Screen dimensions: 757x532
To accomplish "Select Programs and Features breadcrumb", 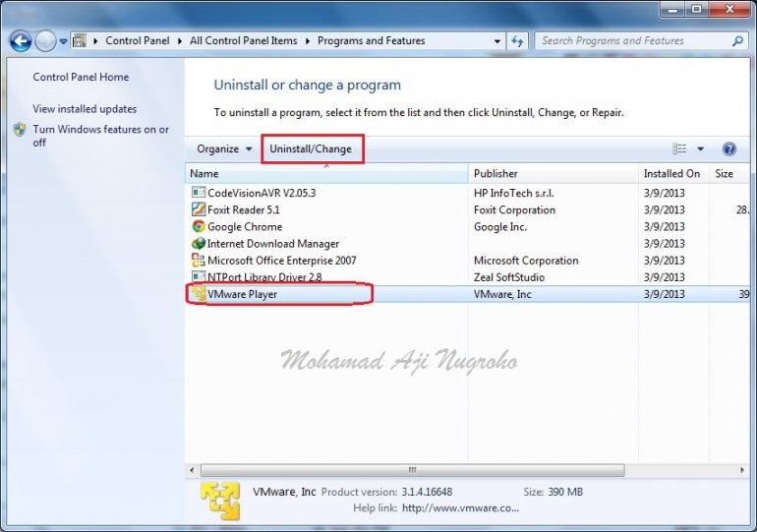I will tap(371, 41).
